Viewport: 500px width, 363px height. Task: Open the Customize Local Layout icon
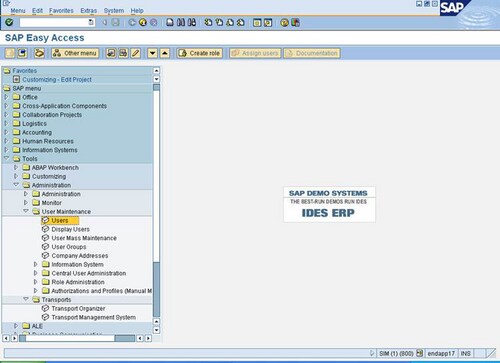295,22
